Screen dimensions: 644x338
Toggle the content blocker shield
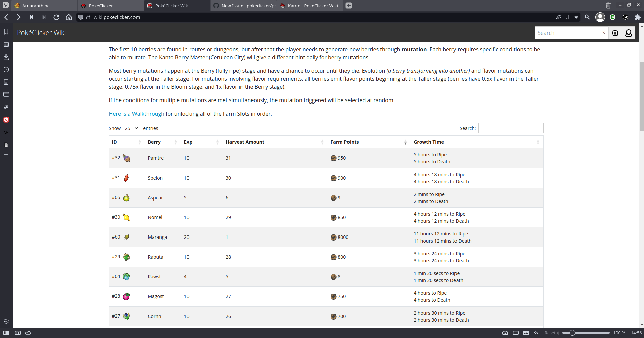pos(80,17)
